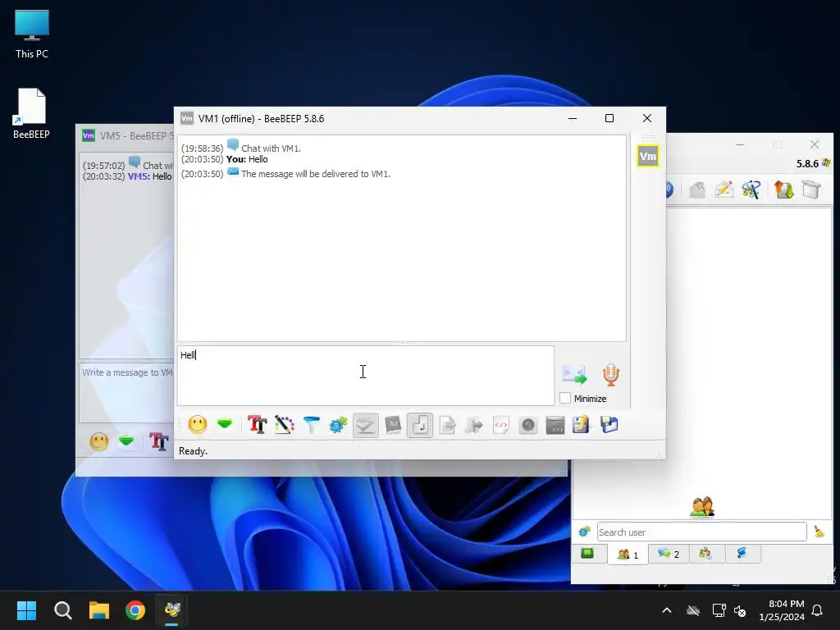
Task: Click the trash bin icon in main window
Action: pyautogui.click(x=811, y=189)
